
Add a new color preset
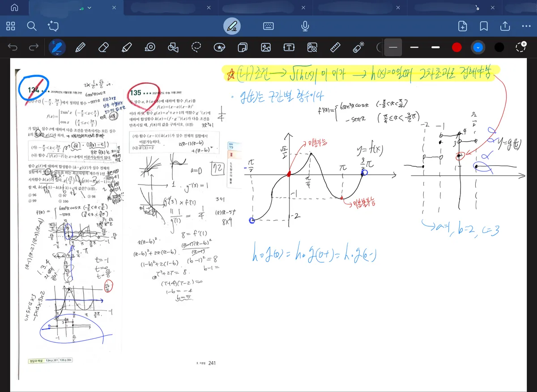(x=520, y=46)
